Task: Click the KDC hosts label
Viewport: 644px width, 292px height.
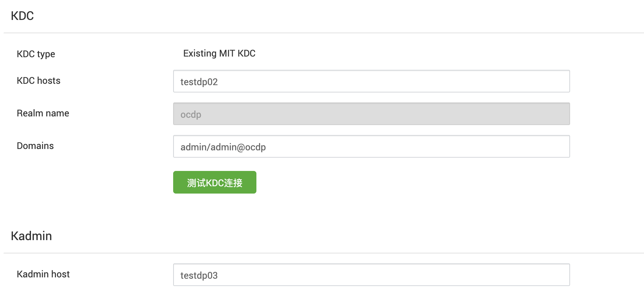Action: coord(39,80)
